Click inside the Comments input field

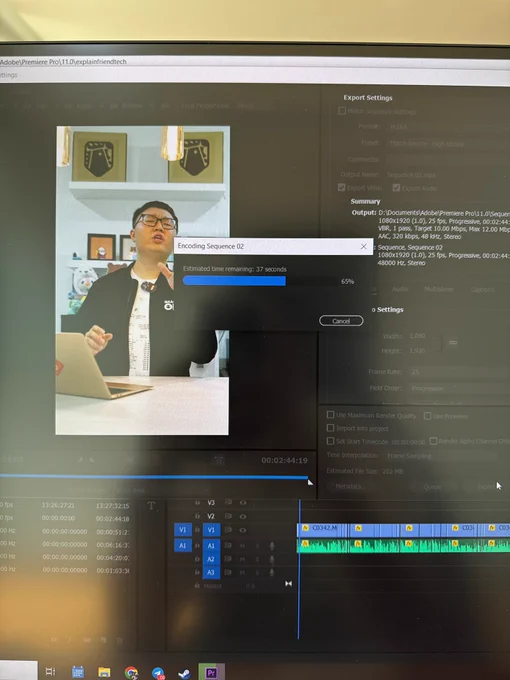point(447,159)
